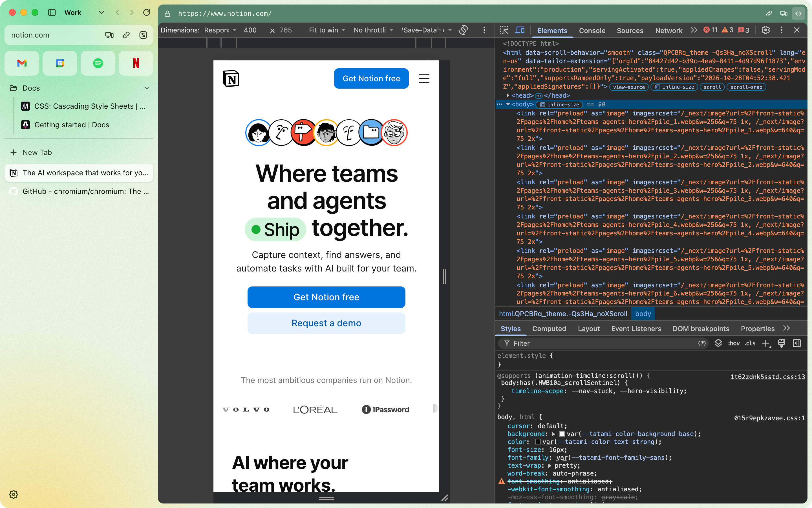Open the CSS layers view icon
Viewport: 812px width, 508px height.
tap(718, 343)
